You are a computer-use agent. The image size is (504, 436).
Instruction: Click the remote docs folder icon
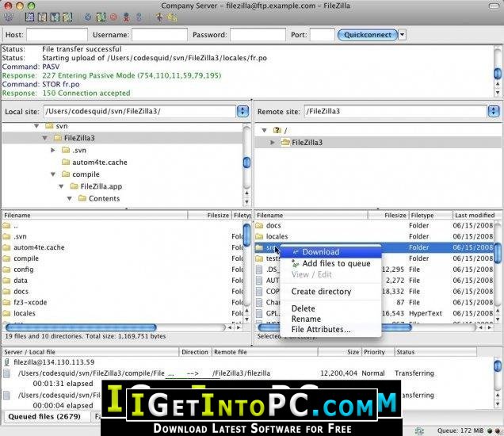point(259,226)
